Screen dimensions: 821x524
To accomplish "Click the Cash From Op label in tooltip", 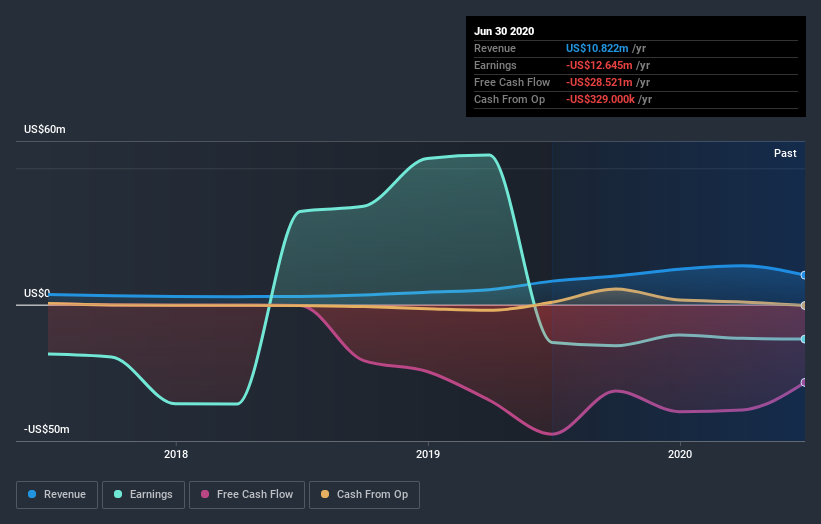I will click(x=509, y=99).
